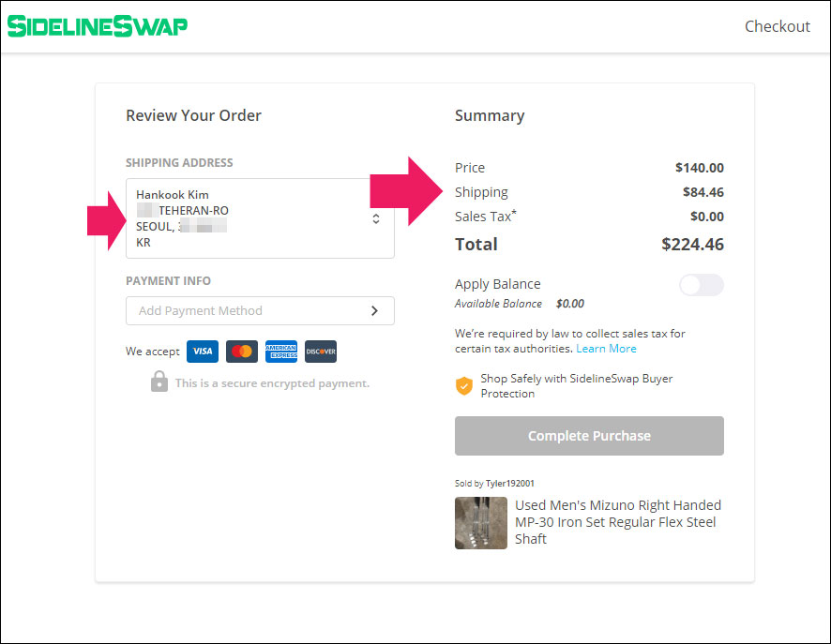Click the Visa card icon

[203, 352]
